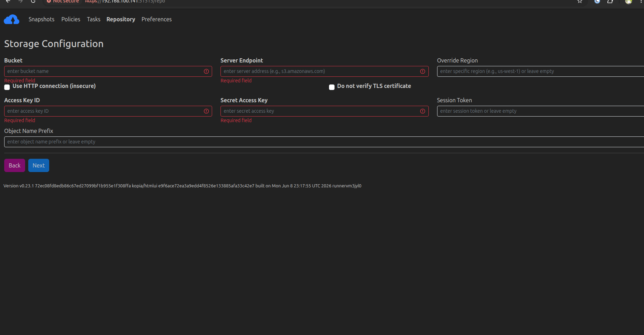Viewport: 644px width, 335px height.
Task: Enable Use HTTP connection (insecure) checkbox
Action: pyautogui.click(x=7, y=87)
